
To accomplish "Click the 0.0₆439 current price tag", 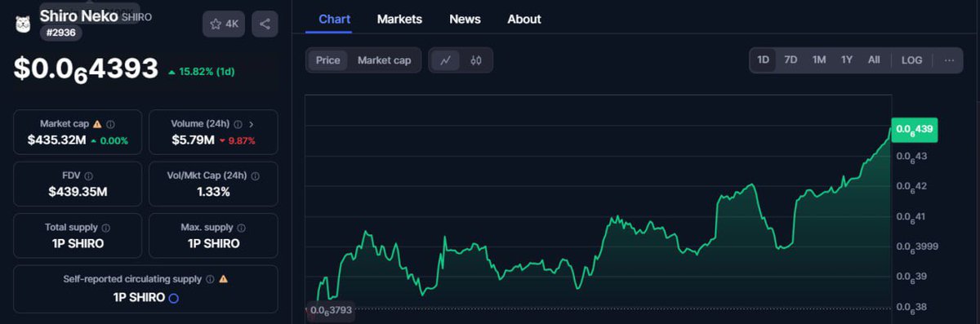I will point(915,129).
